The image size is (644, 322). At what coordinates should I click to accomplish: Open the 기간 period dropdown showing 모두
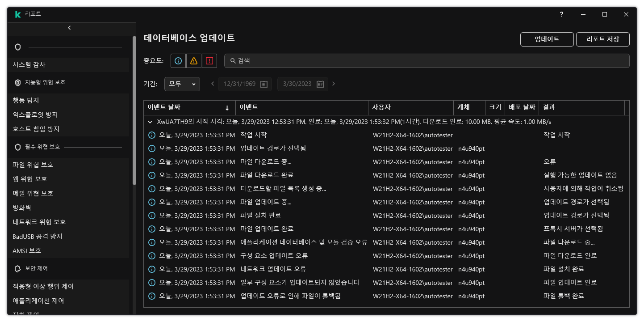(x=182, y=84)
